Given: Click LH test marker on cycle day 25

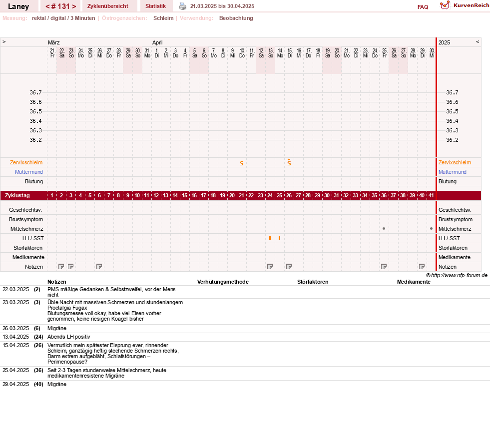Looking at the screenshot, I should (279, 238).
